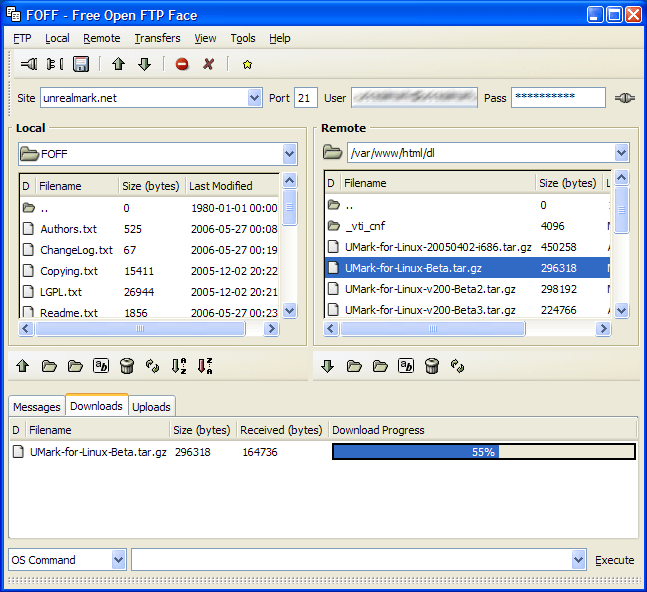This screenshot has width=647, height=592.
Task: Click the Execute button
Action: click(x=614, y=560)
